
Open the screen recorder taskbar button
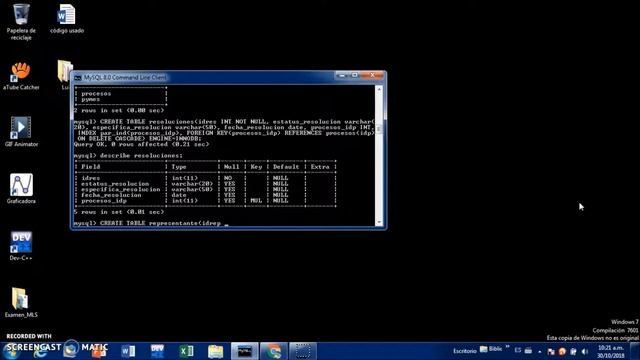[x=303, y=351]
